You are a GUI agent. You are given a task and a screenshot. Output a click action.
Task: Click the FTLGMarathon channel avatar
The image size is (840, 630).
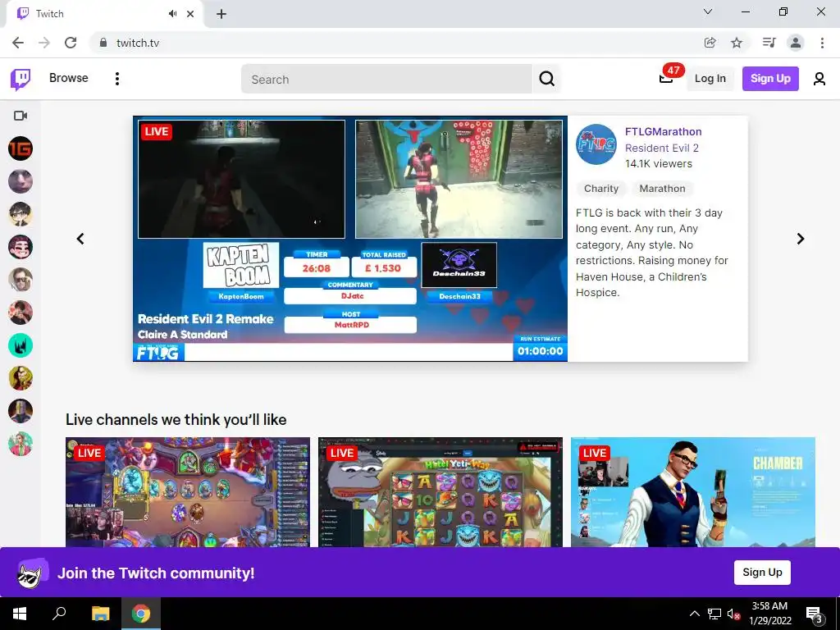(x=596, y=144)
